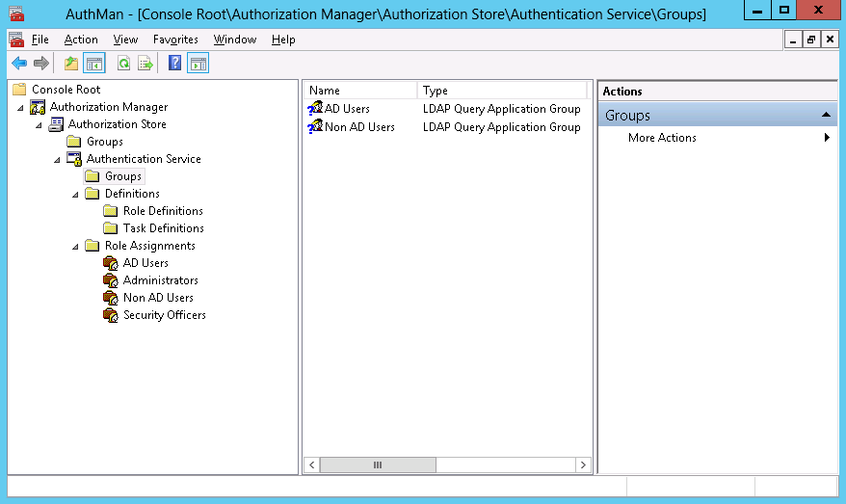Image resolution: width=846 pixels, height=504 pixels.
Task: Click the Export List toolbar icon
Action: pos(145,64)
